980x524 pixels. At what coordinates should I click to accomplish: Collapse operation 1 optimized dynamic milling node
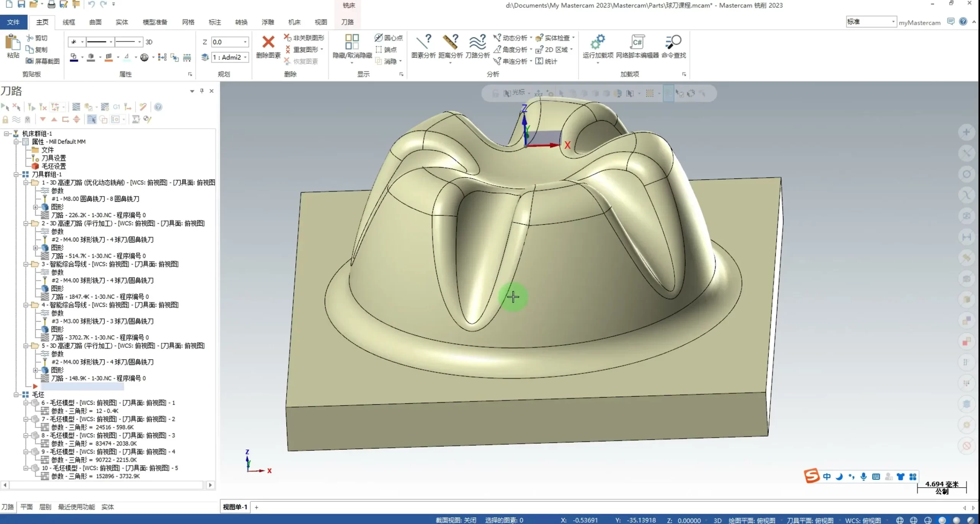pos(26,183)
